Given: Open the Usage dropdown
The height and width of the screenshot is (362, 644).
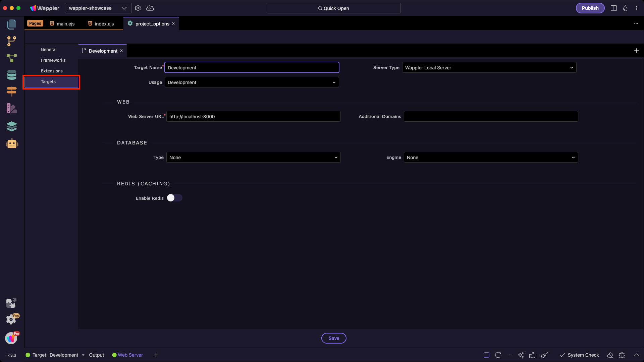Looking at the screenshot, I should (252, 82).
